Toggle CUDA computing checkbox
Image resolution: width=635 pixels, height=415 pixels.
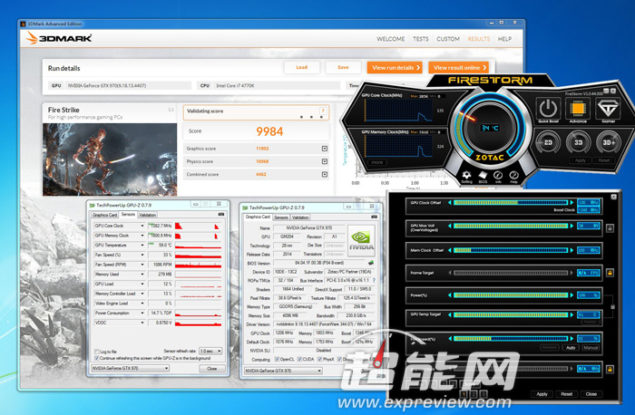tap(299, 359)
